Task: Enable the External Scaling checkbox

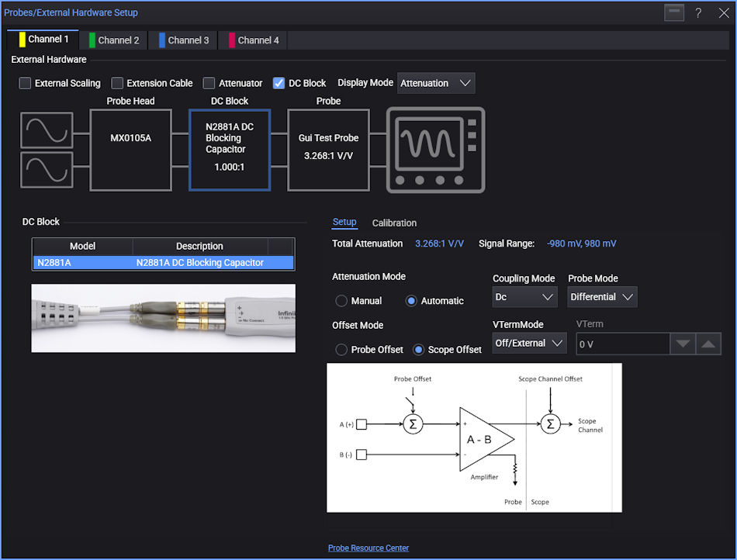Action: [26, 83]
